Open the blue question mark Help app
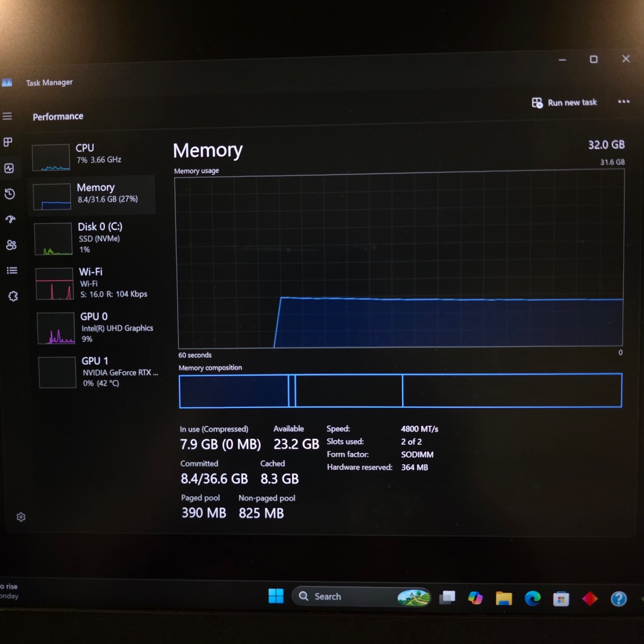Image resolution: width=644 pixels, height=644 pixels. click(x=619, y=599)
